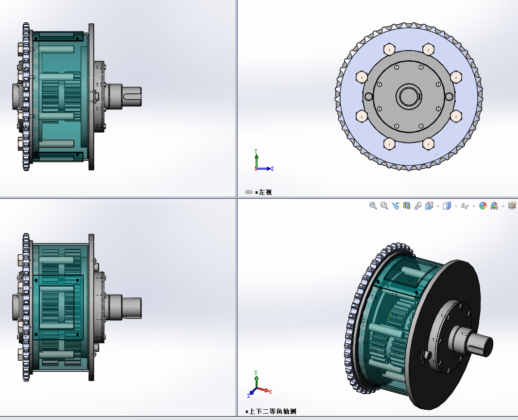The image size is (518, 420).
Task: Click the View Orientation cube icon
Action: pyautogui.click(x=429, y=206)
